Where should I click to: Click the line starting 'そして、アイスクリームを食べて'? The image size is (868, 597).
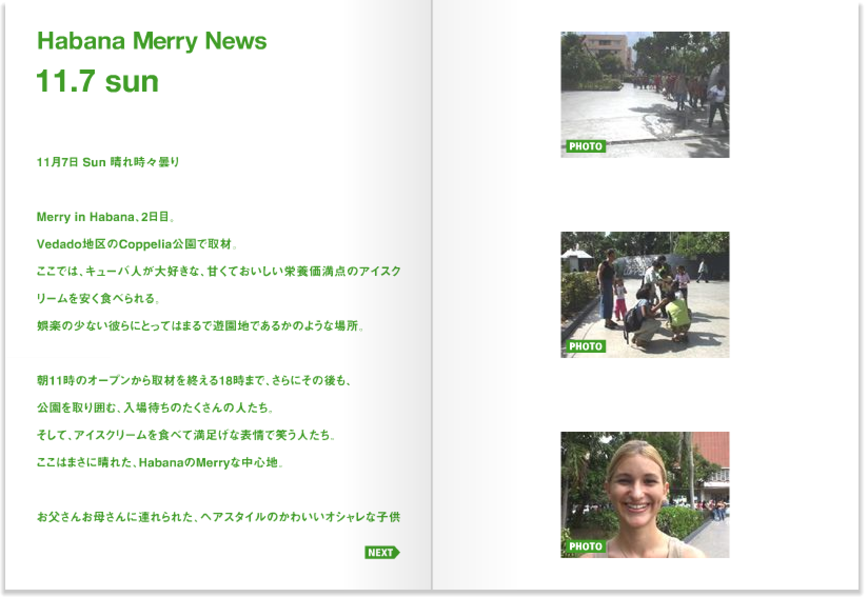(x=186, y=435)
